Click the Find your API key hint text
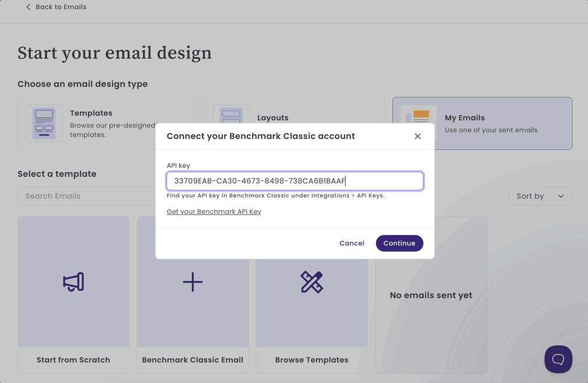588x383 pixels. [275, 196]
